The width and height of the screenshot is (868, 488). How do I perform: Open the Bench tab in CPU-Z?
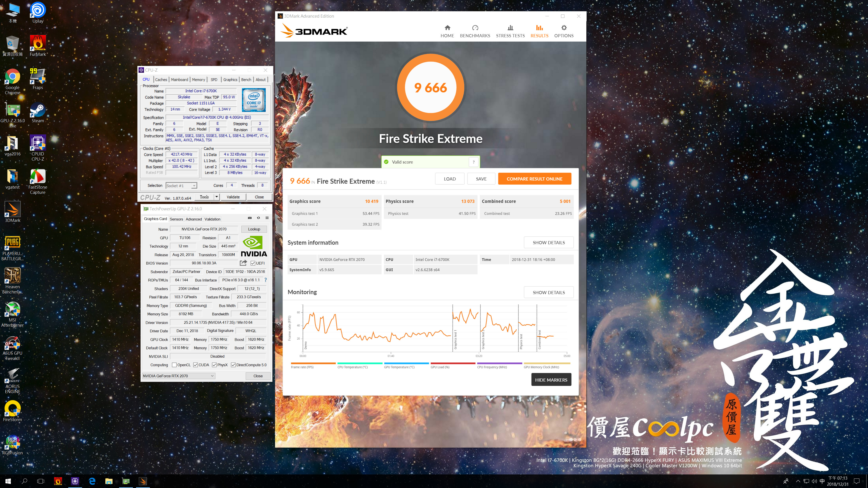(x=246, y=80)
